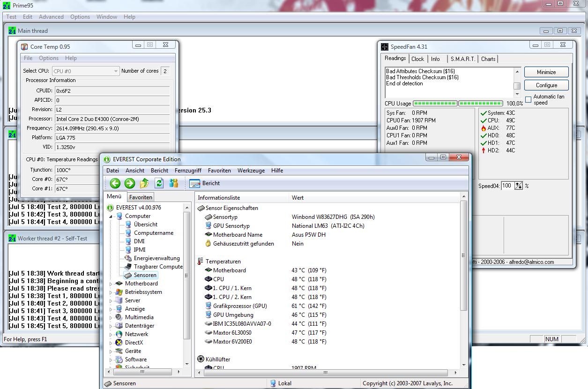
Task: Click the Grafikprozessor (GPU) temperature row
Action: [x=328, y=306]
